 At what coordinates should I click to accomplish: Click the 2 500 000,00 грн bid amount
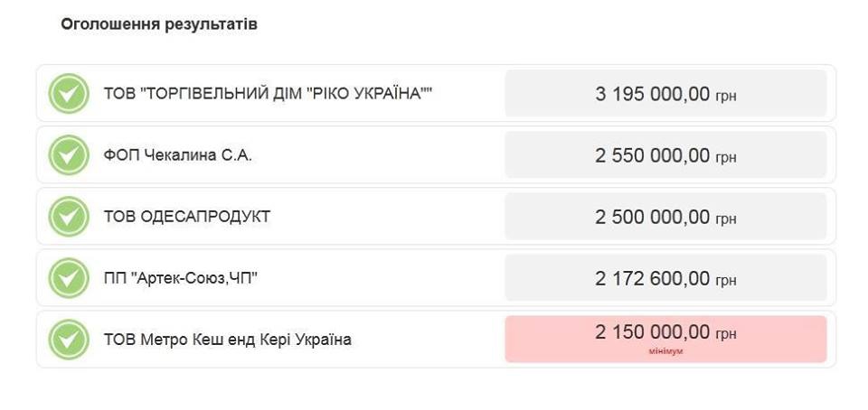(x=665, y=216)
